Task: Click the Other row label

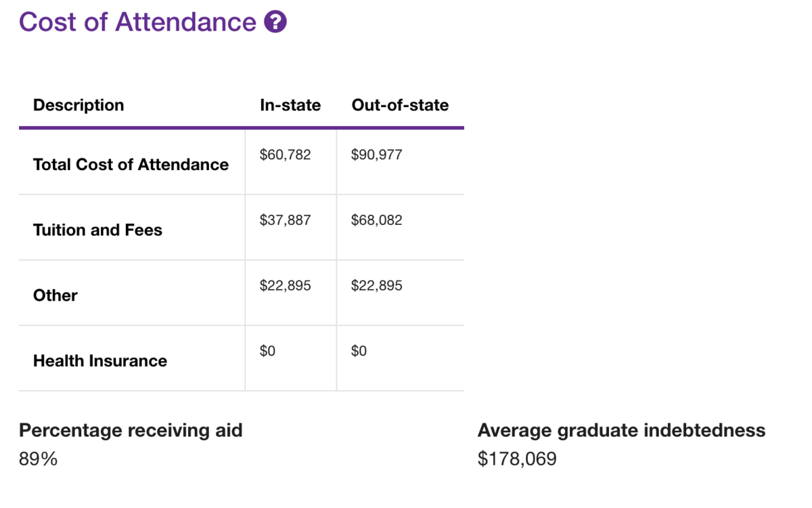Action: (55, 295)
